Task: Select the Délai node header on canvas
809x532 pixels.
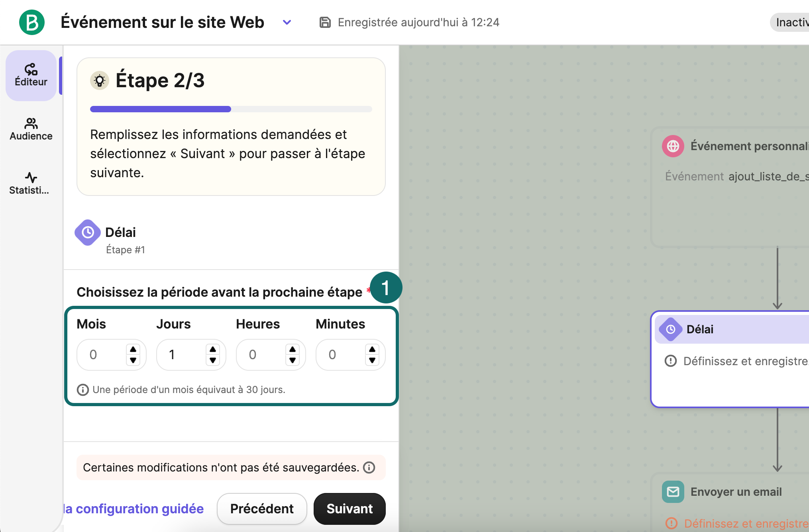Action: 732,329
